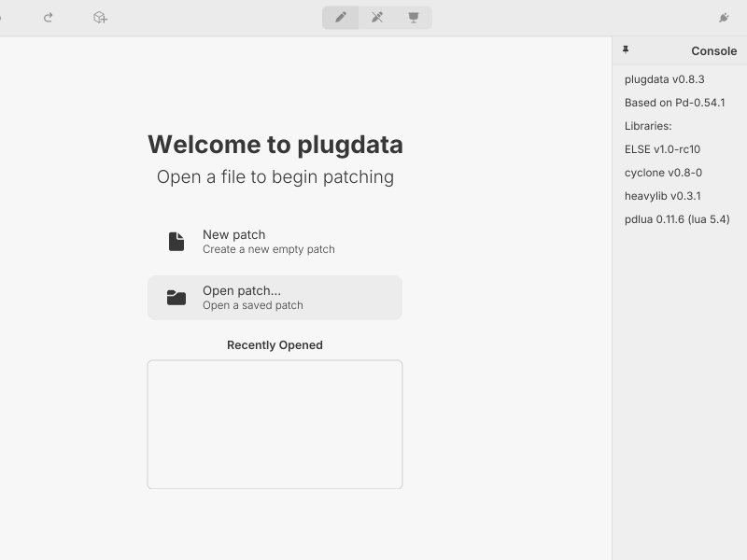Click Open patch... button

tap(275, 298)
